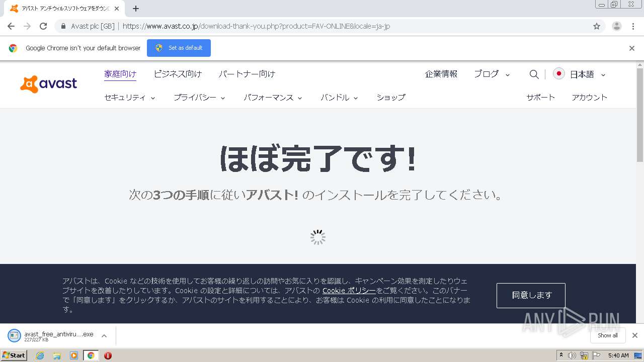Click the Set as default button

click(x=179, y=48)
